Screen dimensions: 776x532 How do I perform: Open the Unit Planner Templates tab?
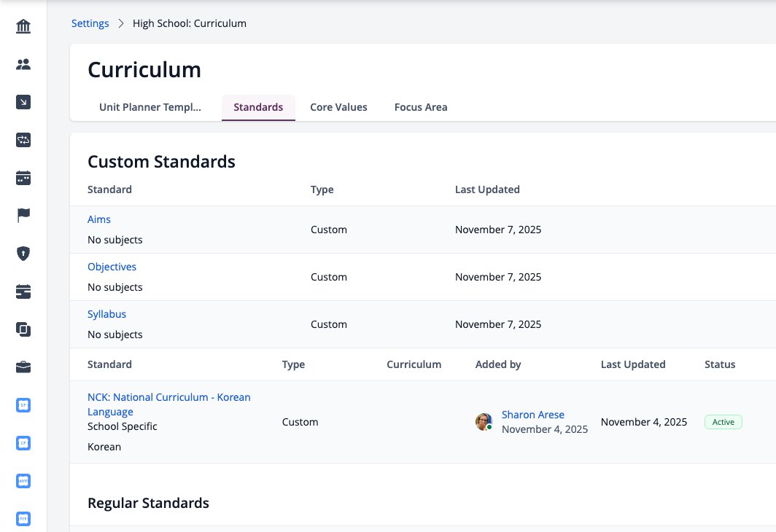(150, 107)
